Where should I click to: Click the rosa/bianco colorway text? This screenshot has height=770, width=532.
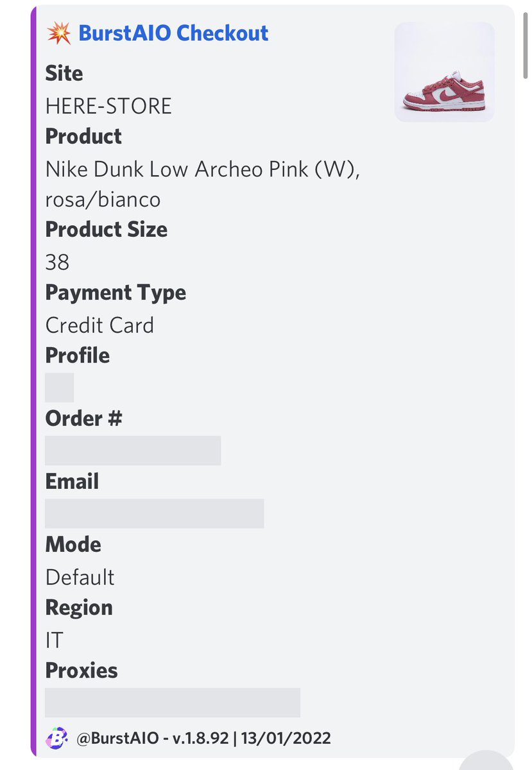click(103, 200)
